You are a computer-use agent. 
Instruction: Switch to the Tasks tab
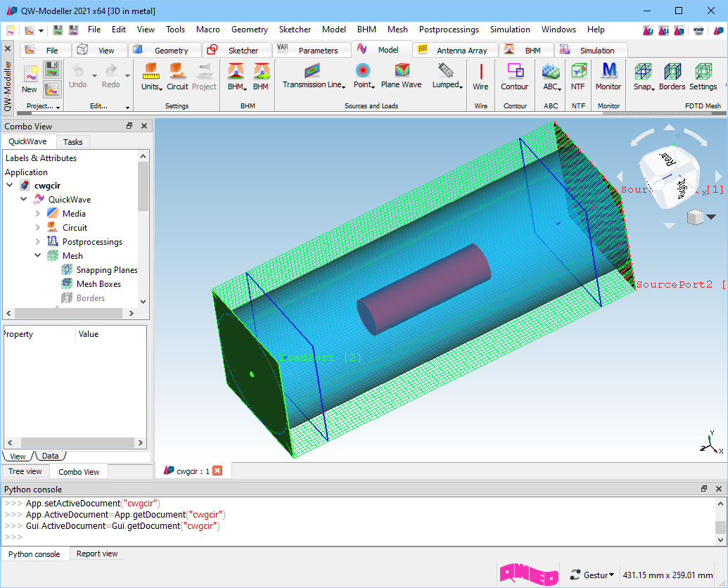click(72, 142)
